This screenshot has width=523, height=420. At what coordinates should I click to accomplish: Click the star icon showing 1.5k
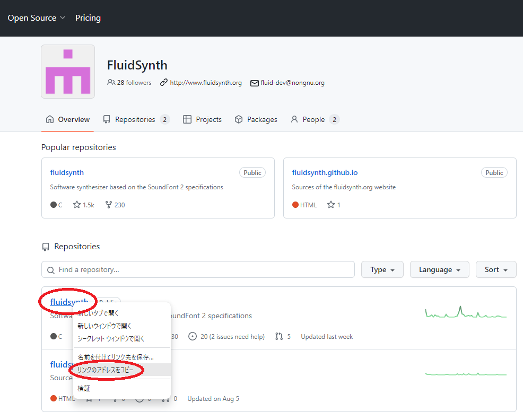pyautogui.click(x=77, y=205)
